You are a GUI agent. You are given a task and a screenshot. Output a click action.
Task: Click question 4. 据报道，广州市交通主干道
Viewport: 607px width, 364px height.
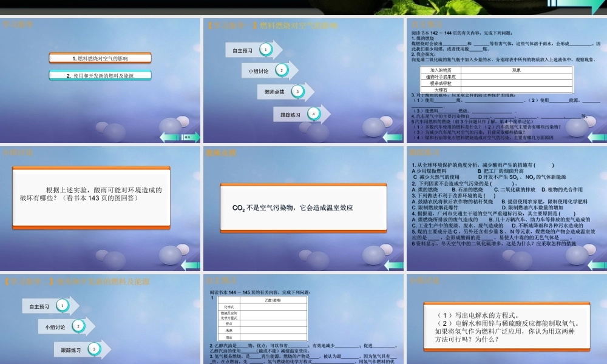coord(493,214)
